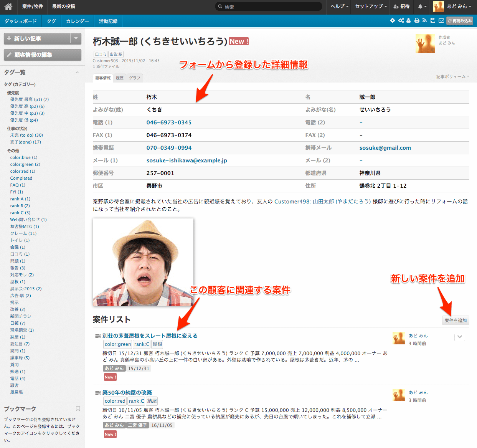This screenshot has height=448, width=477.
Task: Open email sosuke-ishikawa@example.jp
Action: click(x=187, y=160)
